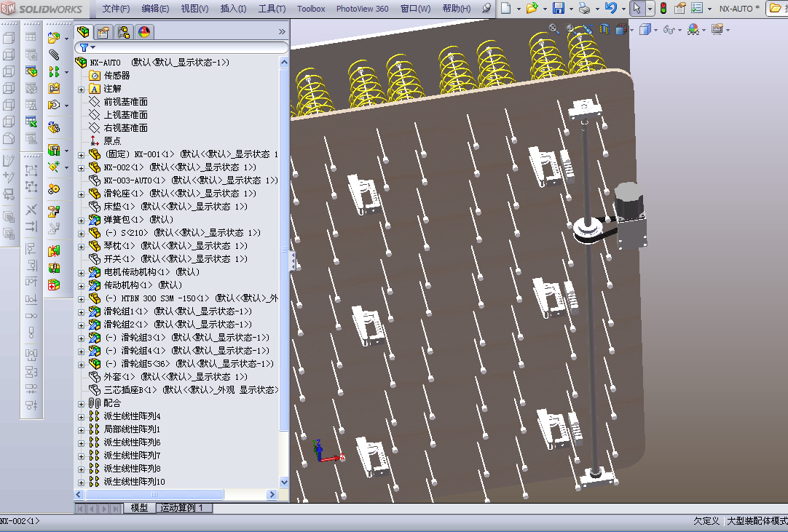The width and height of the screenshot is (788, 532).
Task: Click the Excel design table icon
Action: coord(31,121)
